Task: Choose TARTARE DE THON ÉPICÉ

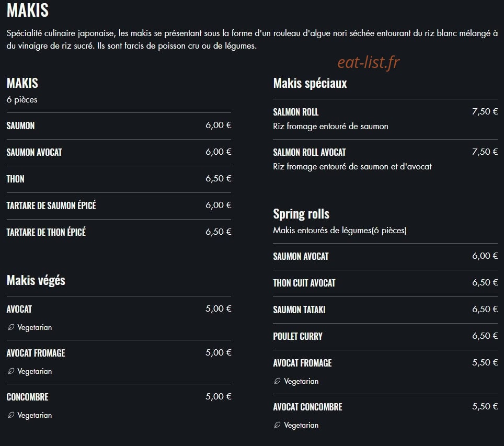Action: [119, 233]
